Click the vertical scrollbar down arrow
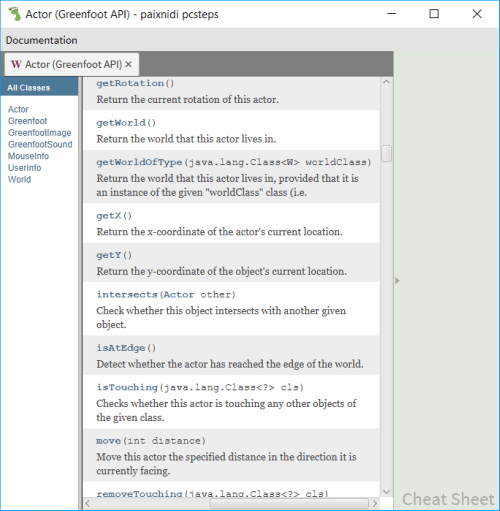The image size is (500, 511). (386, 492)
